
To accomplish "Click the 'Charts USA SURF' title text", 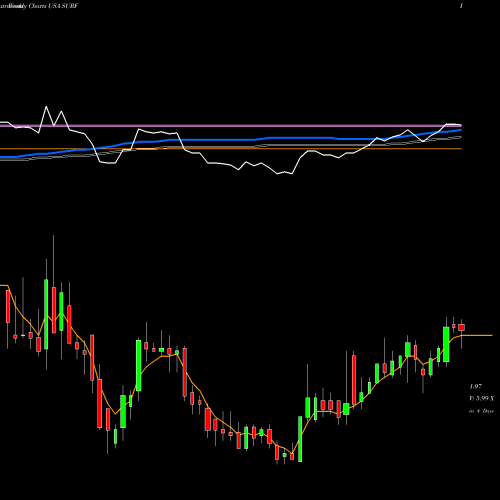I will tap(53, 6).
